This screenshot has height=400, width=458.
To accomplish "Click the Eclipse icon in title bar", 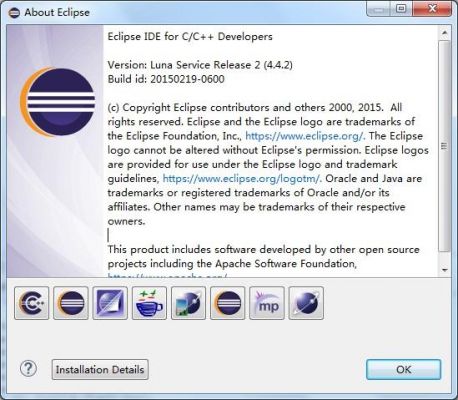I will pyautogui.click(x=14, y=13).
